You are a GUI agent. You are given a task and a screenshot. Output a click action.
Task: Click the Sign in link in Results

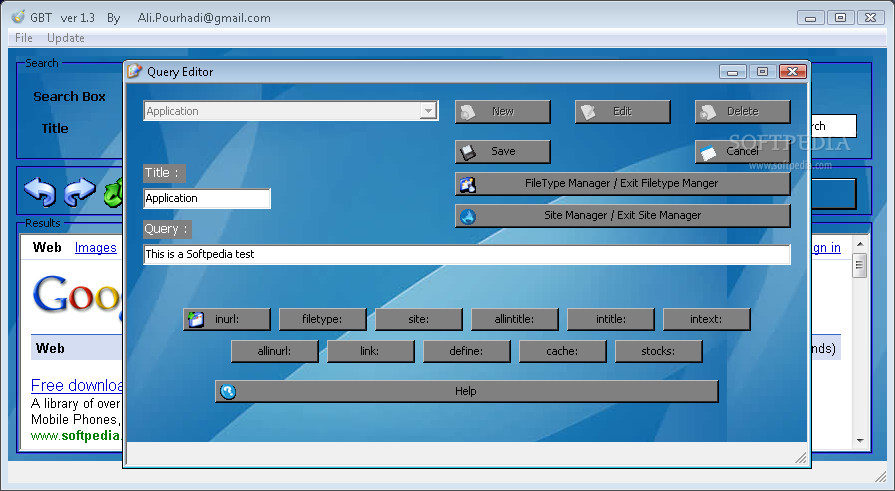(825, 248)
